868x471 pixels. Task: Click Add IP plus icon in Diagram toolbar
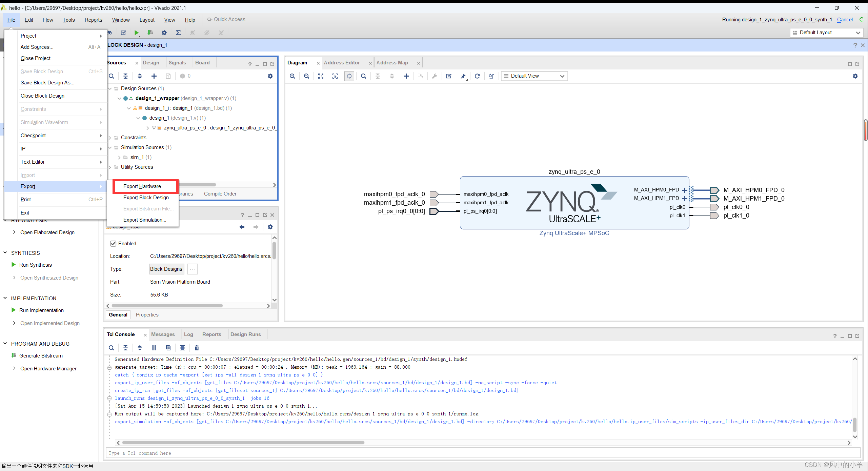click(406, 76)
